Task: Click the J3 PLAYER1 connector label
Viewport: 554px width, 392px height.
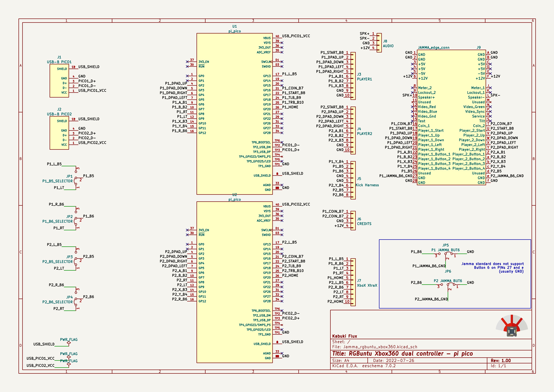Action: (364, 79)
